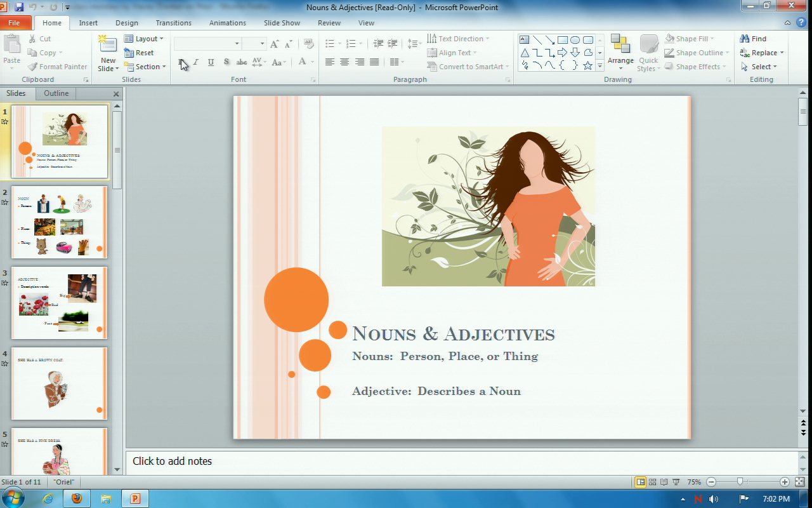Toggle underline text formatting
812x508 pixels.
(211, 62)
